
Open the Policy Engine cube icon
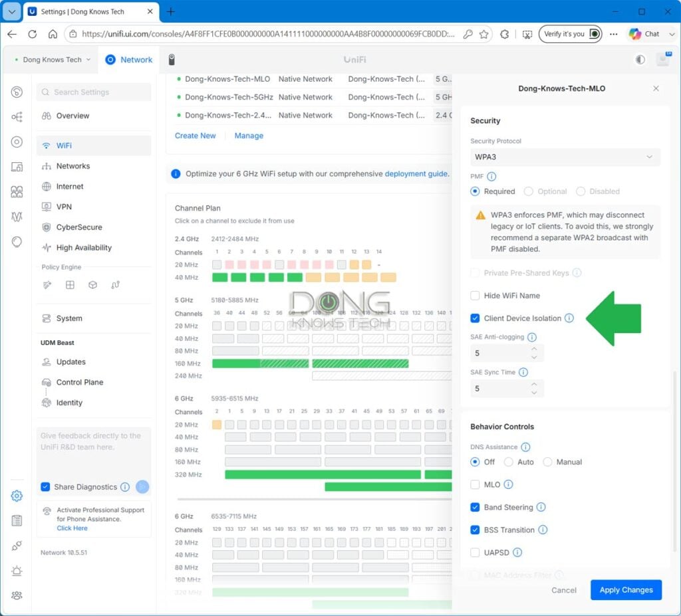coord(92,285)
